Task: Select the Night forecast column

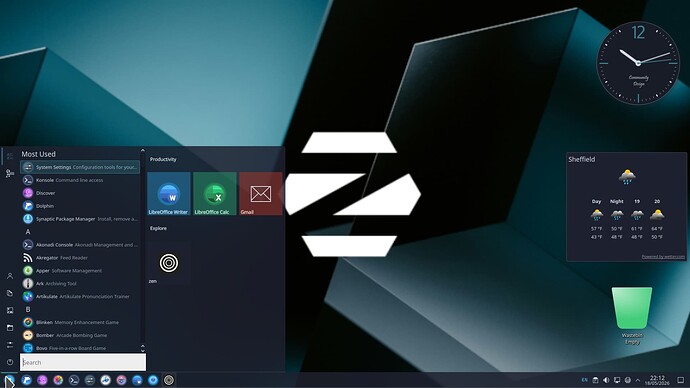Action: click(617, 219)
